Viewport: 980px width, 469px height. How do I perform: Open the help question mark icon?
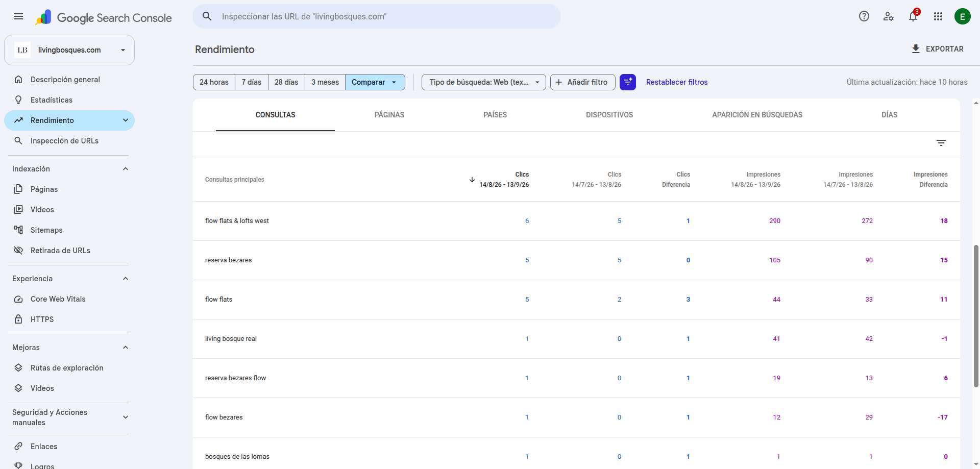864,16
